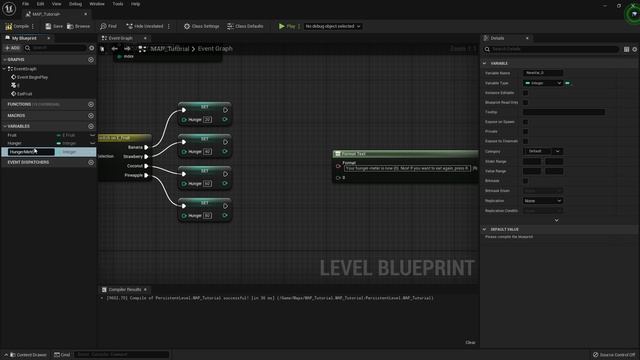Open My Blueprint view options gear
This screenshot has height=360, width=640.
(x=91, y=48)
